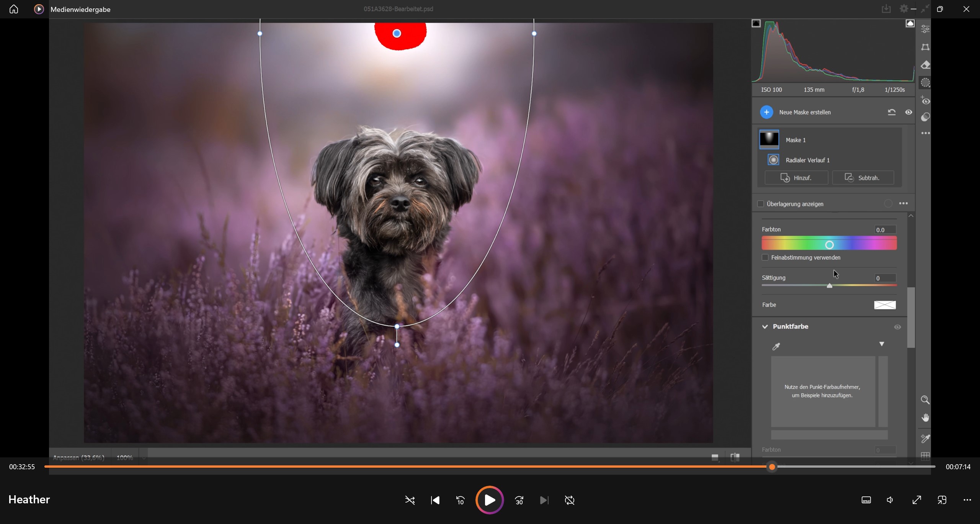The height and width of the screenshot is (524, 980).
Task: Collapse the Punktfarbe section
Action: pos(765,327)
